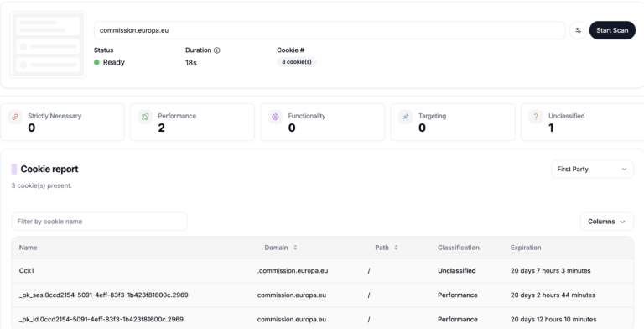Select the Unclassified category card
The image size is (644, 329).
click(583, 123)
